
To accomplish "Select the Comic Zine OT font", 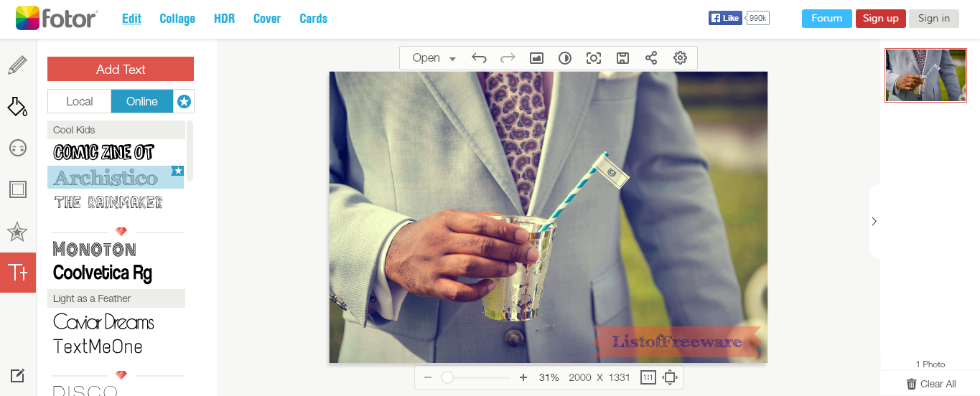I will pos(104,152).
